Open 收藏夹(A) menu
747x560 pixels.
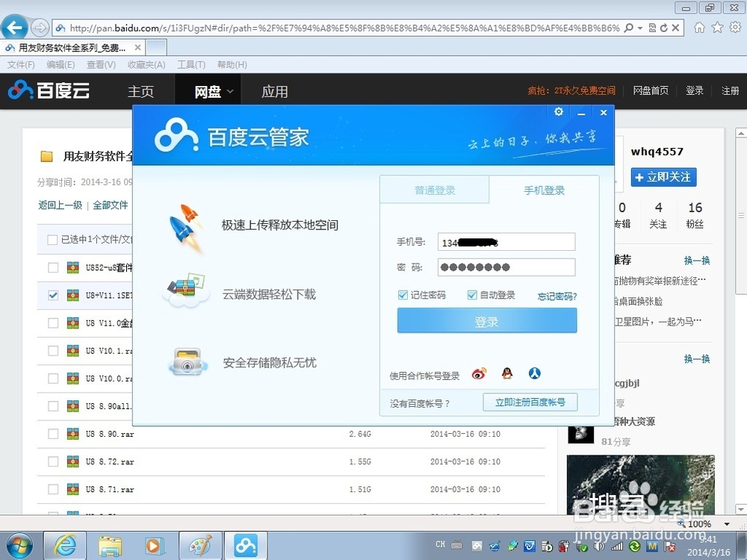pos(146,65)
